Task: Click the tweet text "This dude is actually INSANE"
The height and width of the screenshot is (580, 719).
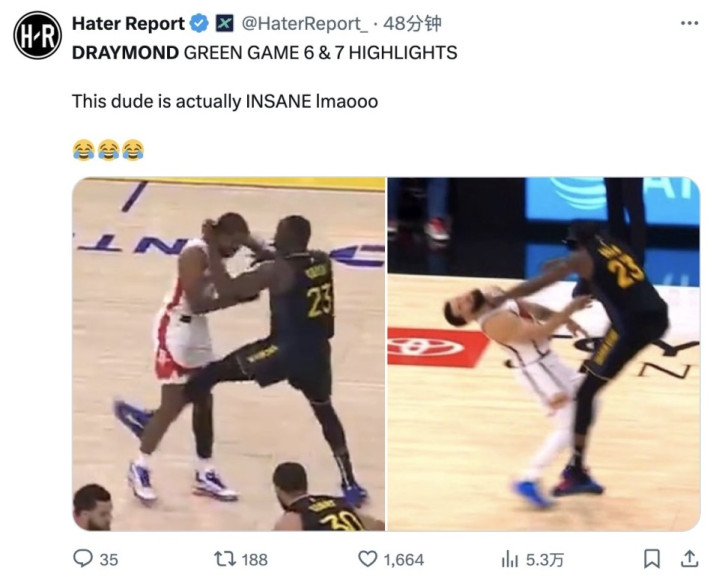Action: coord(192,101)
